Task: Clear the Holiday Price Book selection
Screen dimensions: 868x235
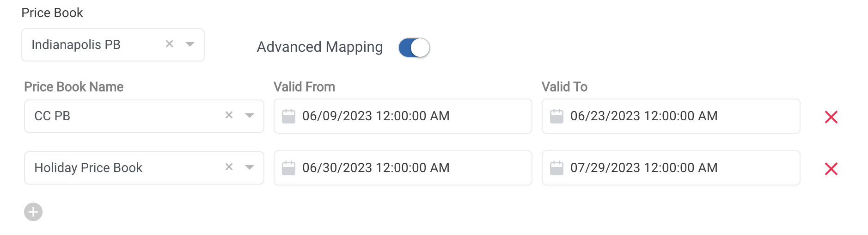Action: pyautogui.click(x=229, y=167)
